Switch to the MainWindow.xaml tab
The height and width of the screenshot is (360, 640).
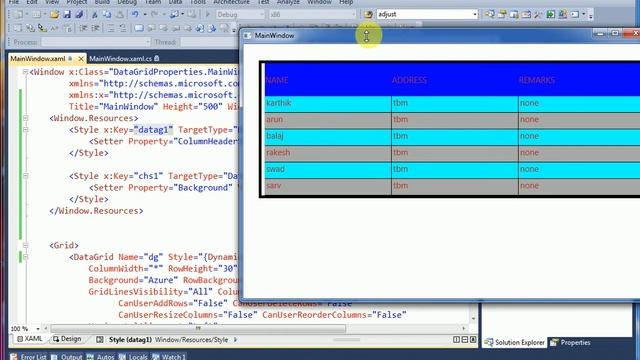[38, 59]
